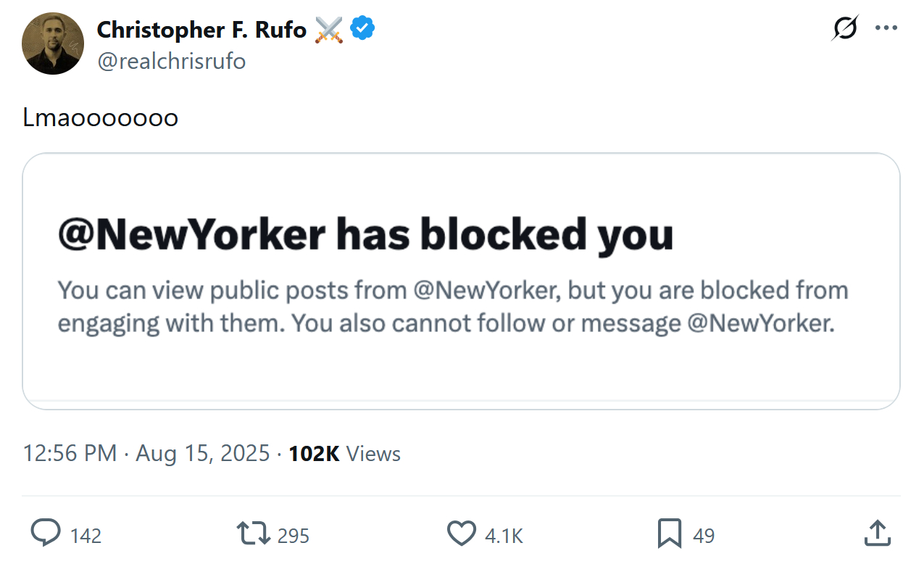Like the post with the heart icon
This screenshot has height=564, width=924.
point(462,534)
